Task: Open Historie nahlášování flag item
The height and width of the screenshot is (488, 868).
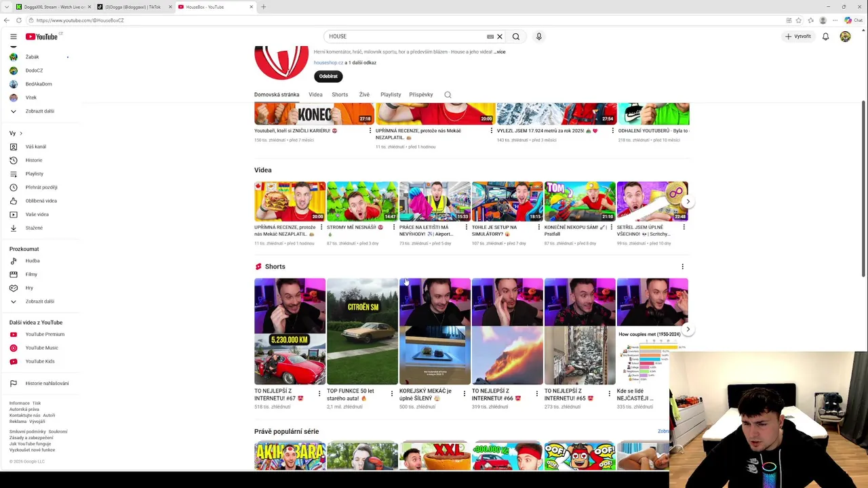Action: 41,384
